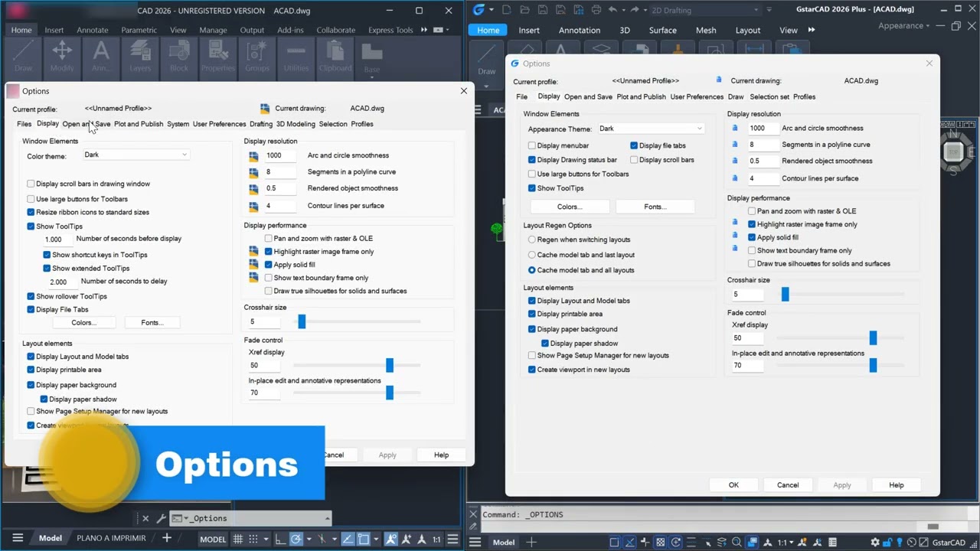Uncheck Display Drawing status bar
The image size is (980, 551).
point(532,160)
